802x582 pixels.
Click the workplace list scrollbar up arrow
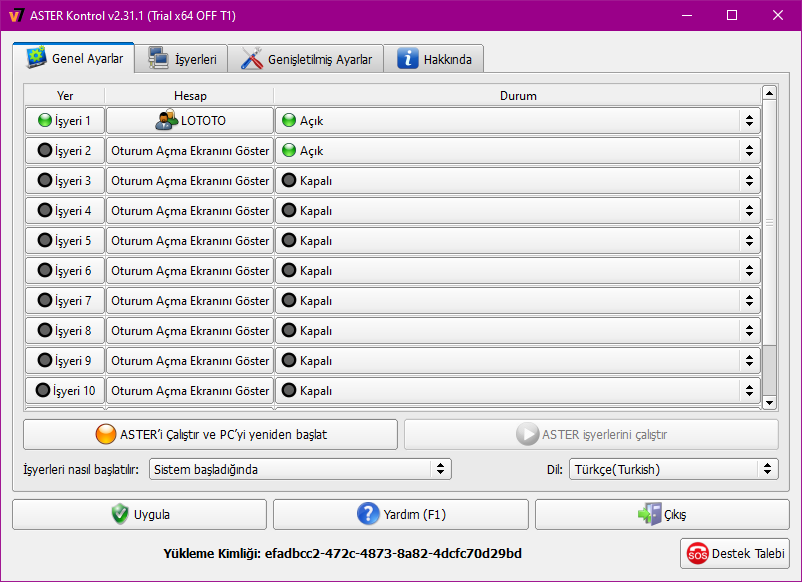click(x=769, y=93)
